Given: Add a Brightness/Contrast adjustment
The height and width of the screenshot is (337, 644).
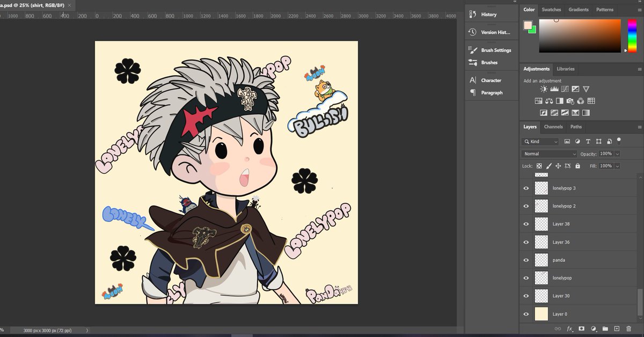Looking at the screenshot, I should point(544,89).
